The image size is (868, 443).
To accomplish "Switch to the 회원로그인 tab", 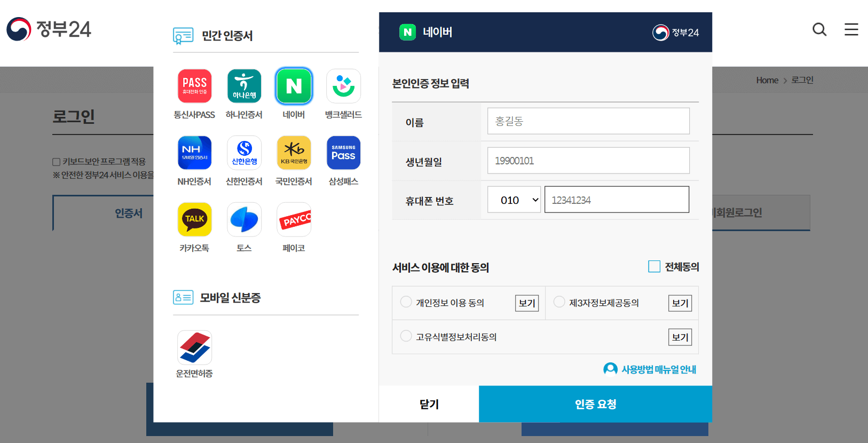I will [761, 213].
